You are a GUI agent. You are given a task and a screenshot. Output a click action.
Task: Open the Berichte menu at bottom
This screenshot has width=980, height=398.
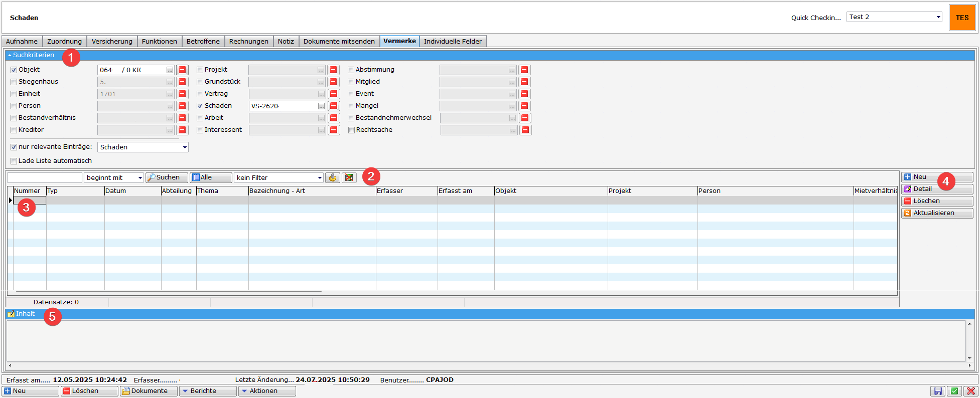207,391
